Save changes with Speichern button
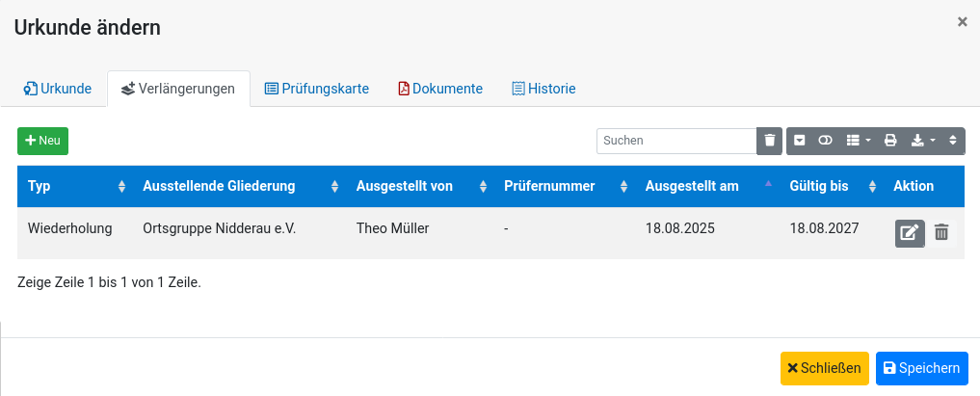980x396 pixels. coord(922,368)
